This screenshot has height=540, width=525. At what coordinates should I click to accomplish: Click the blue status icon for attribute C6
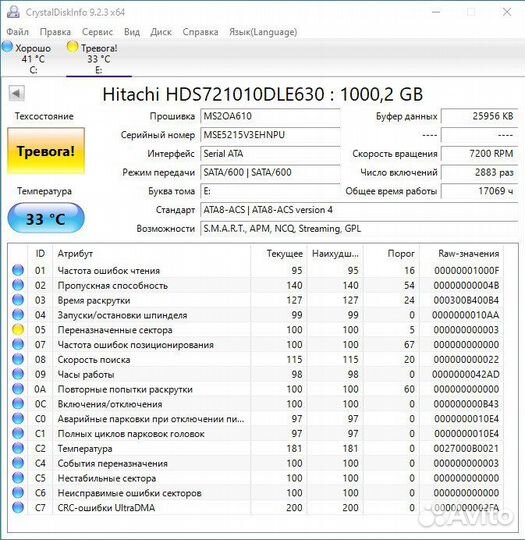[x=18, y=492]
